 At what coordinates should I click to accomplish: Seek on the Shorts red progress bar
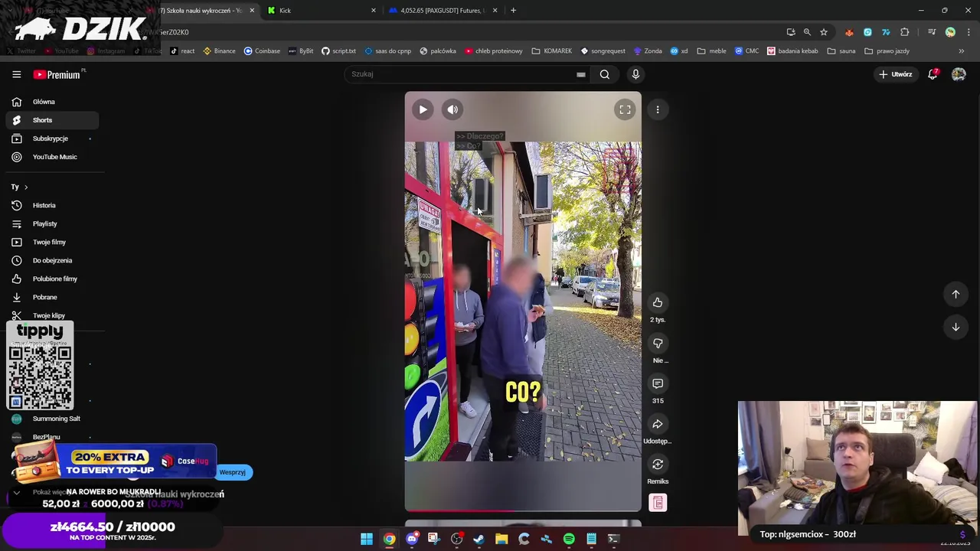coord(523,510)
